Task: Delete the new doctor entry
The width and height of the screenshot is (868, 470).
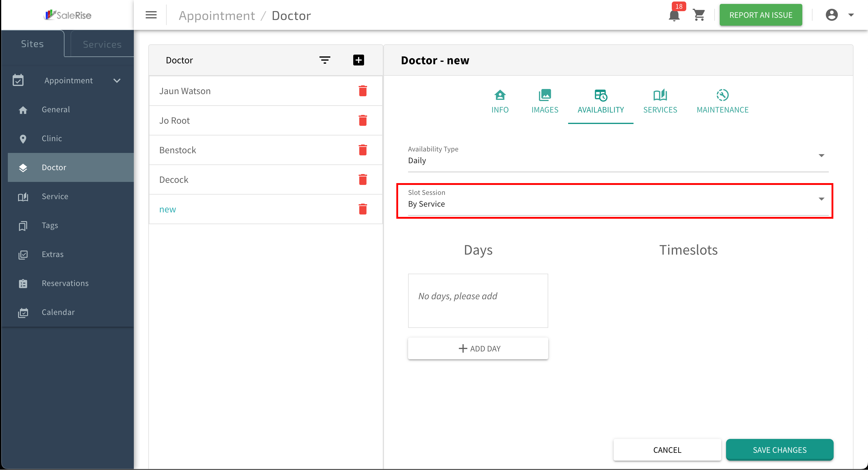Action: (x=363, y=209)
